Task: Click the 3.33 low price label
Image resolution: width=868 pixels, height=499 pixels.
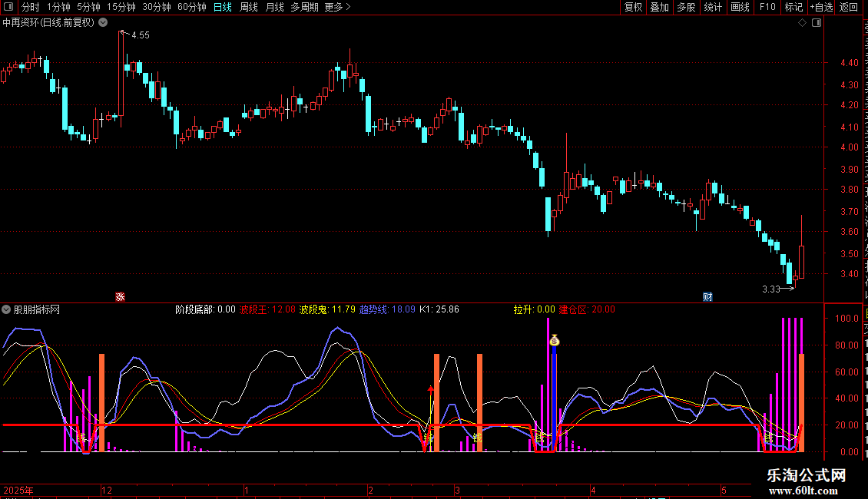Action: click(x=770, y=289)
